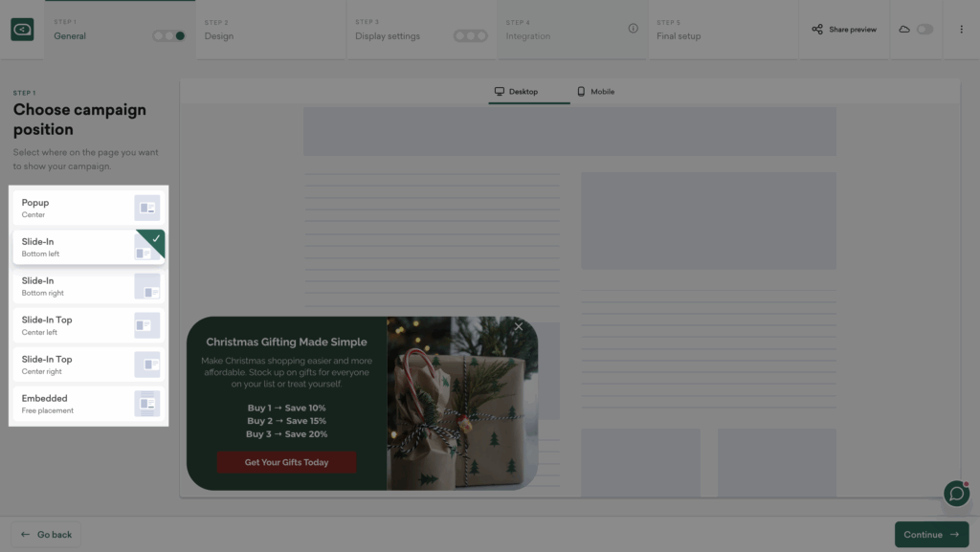Close the Christmas gifting popup preview
The width and height of the screenshot is (980, 552).
tap(519, 326)
